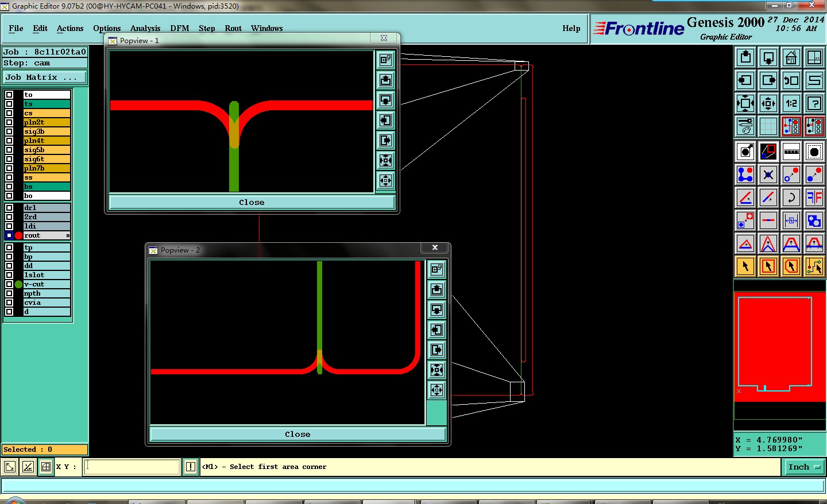Click the green color dot on v-cut layer

tap(18, 284)
